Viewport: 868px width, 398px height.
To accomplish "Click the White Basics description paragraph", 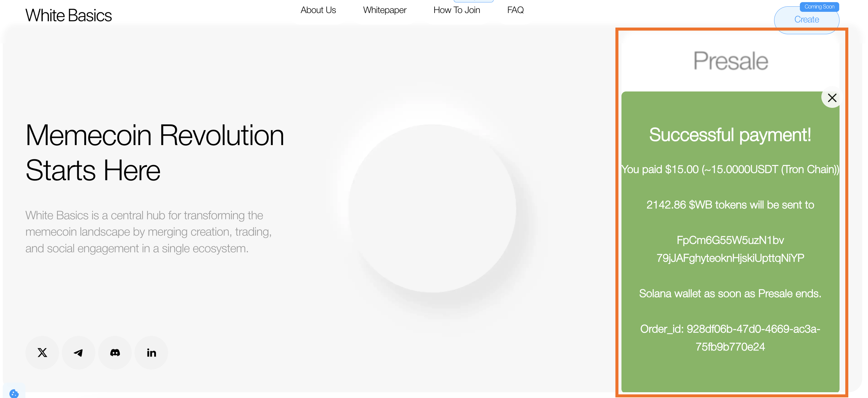I will tap(149, 232).
